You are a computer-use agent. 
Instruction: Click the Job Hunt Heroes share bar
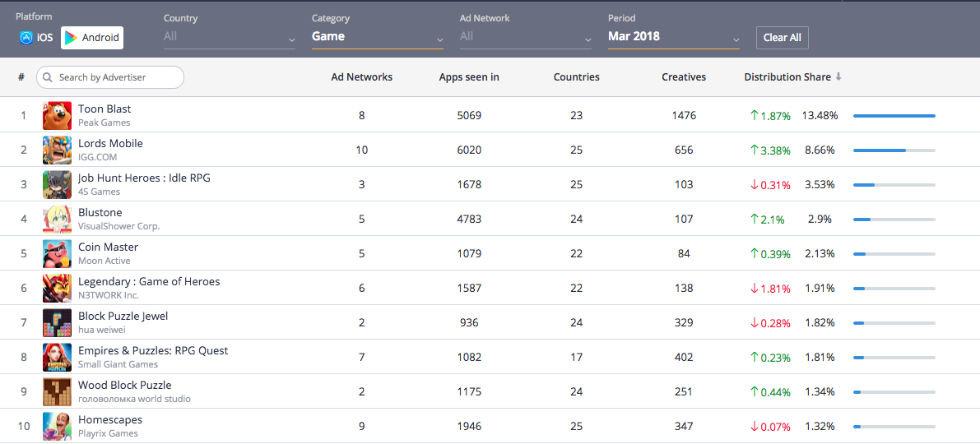point(894,185)
